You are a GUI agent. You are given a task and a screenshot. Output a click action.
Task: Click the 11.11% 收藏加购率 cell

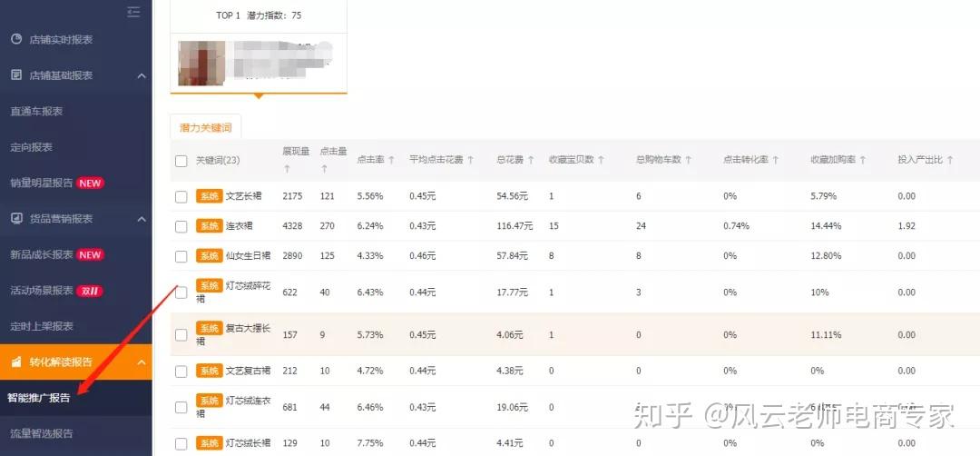click(826, 335)
